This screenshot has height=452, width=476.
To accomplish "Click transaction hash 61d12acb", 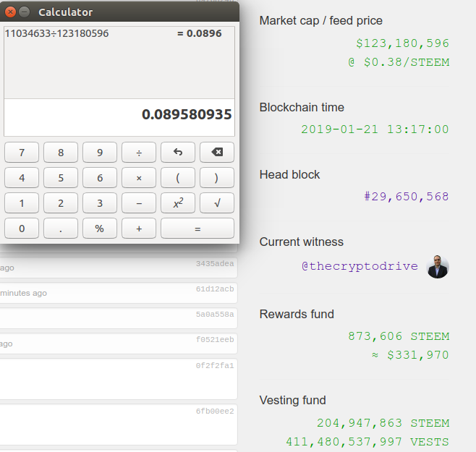I will (x=215, y=289).
